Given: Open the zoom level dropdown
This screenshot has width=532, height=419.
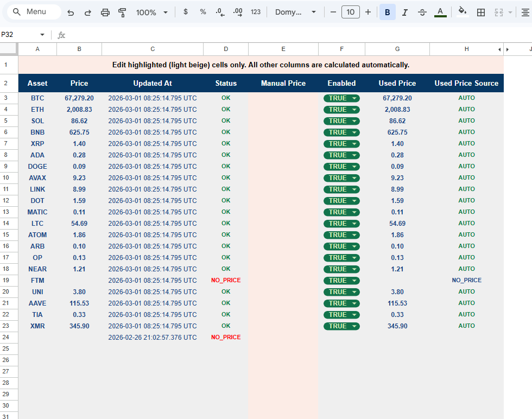Looking at the screenshot, I should coord(152,11).
